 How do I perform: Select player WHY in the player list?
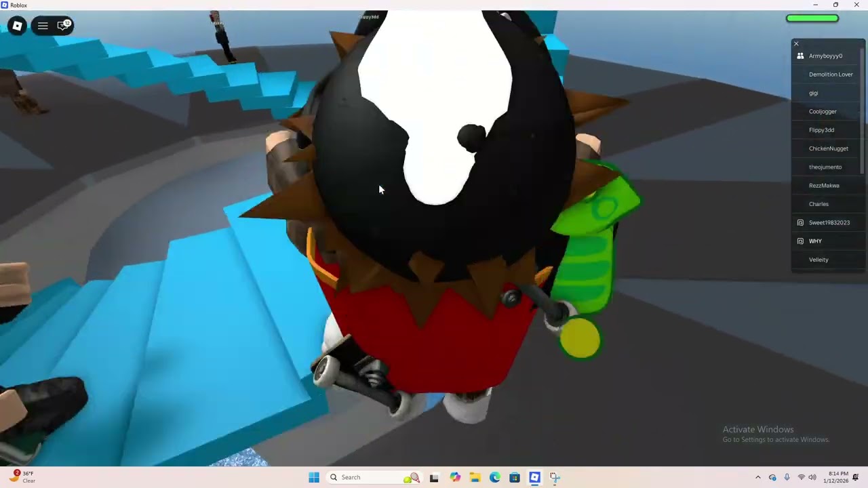[x=826, y=241]
